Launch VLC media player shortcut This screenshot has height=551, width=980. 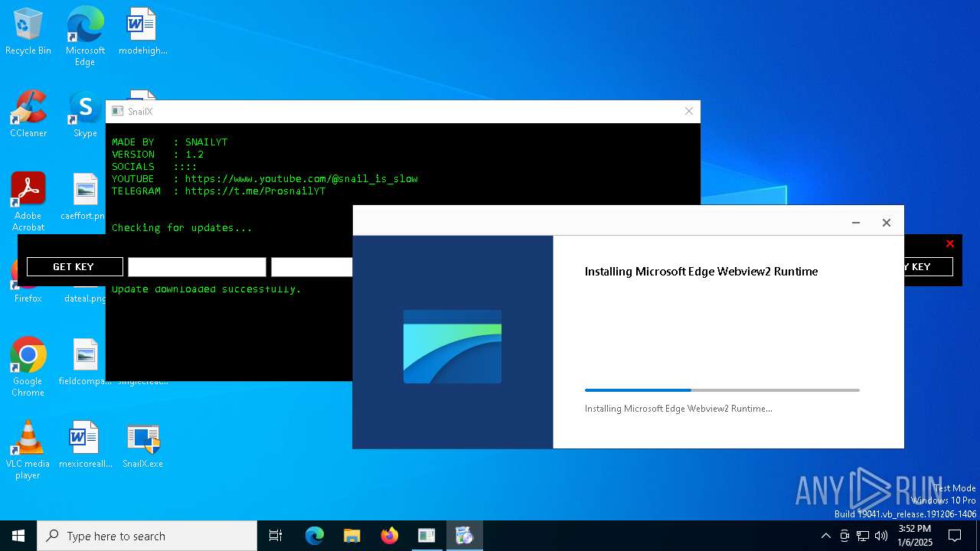(x=28, y=450)
